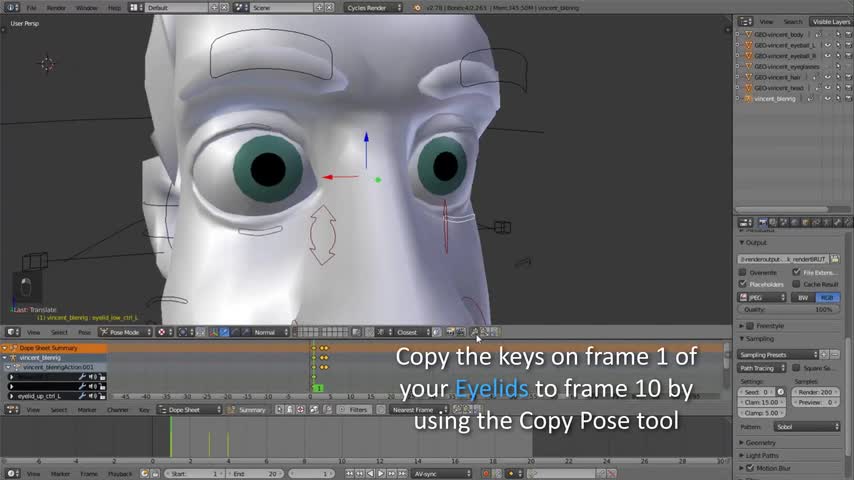
Task: Open the JPEG file format dropdown
Action: 762,297
